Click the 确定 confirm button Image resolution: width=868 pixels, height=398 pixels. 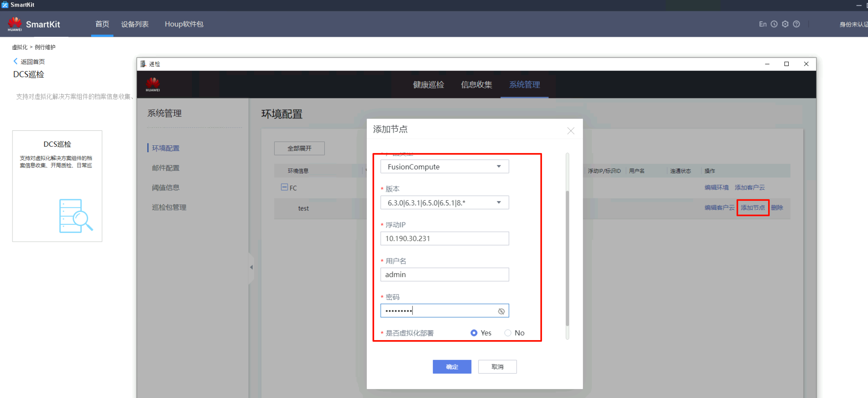tap(452, 367)
